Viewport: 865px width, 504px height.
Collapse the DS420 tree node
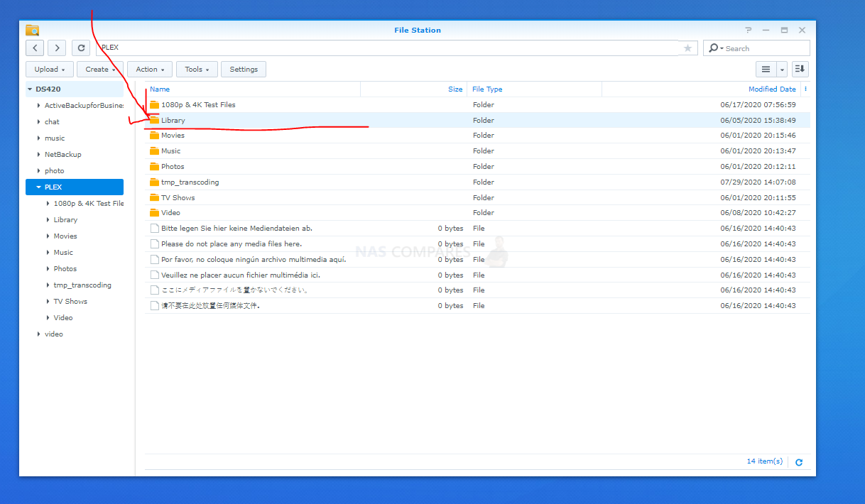click(30, 89)
